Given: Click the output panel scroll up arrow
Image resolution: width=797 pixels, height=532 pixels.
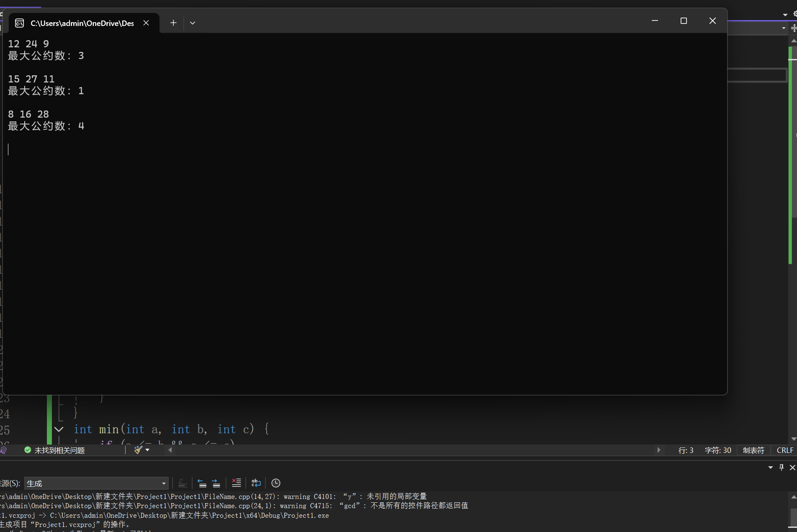Looking at the screenshot, I should (x=793, y=497).
